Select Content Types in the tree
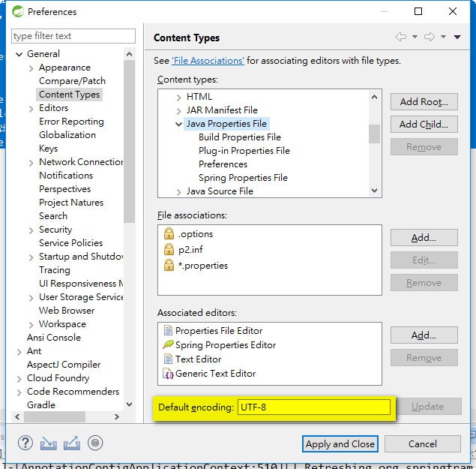Image resolution: width=476 pixels, height=469 pixels. 69,95
